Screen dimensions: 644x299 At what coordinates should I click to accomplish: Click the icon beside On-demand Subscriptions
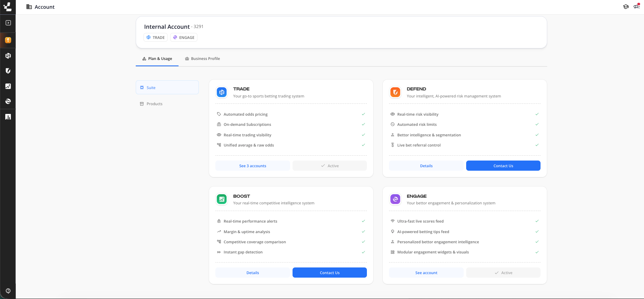219,124
